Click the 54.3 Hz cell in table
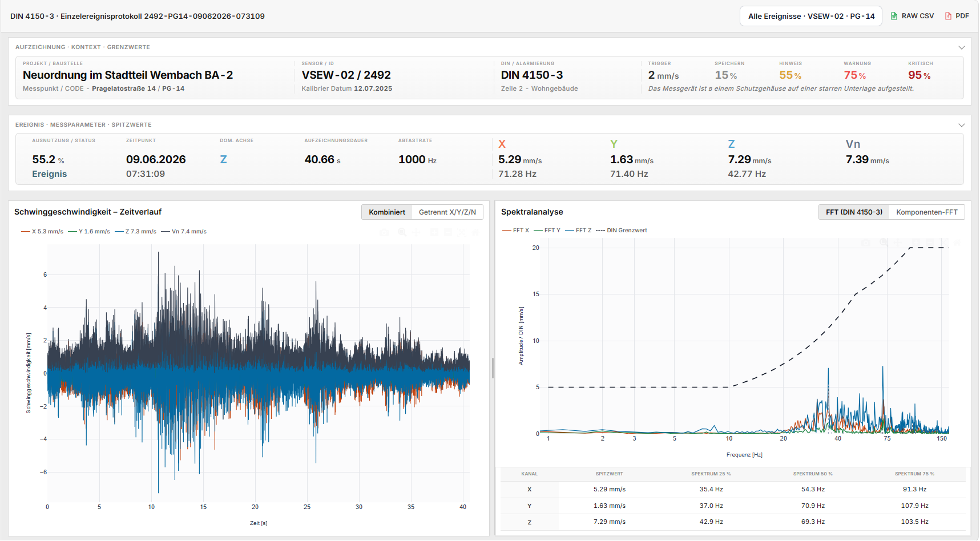 [x=813, y=490]
